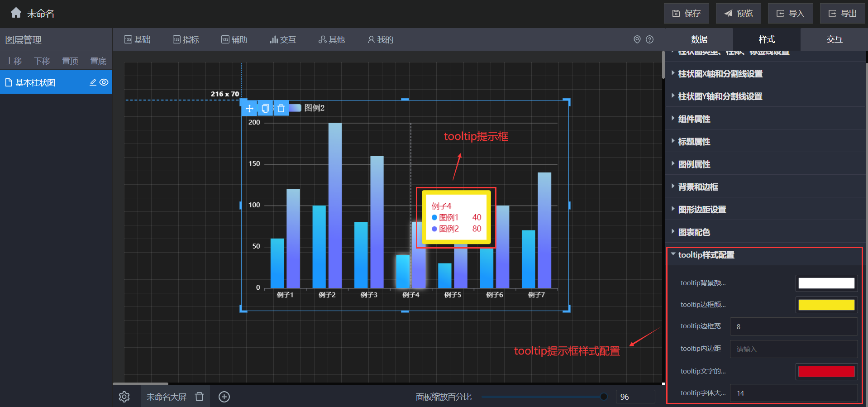Expand the 图例属性 section

(694, 164)
